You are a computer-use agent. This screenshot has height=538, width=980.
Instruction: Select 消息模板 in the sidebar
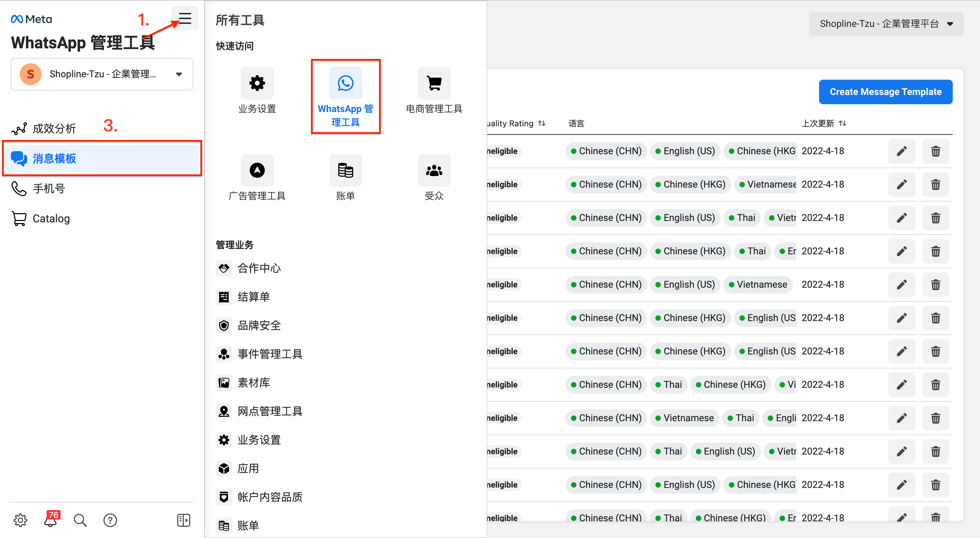point(102,158)
